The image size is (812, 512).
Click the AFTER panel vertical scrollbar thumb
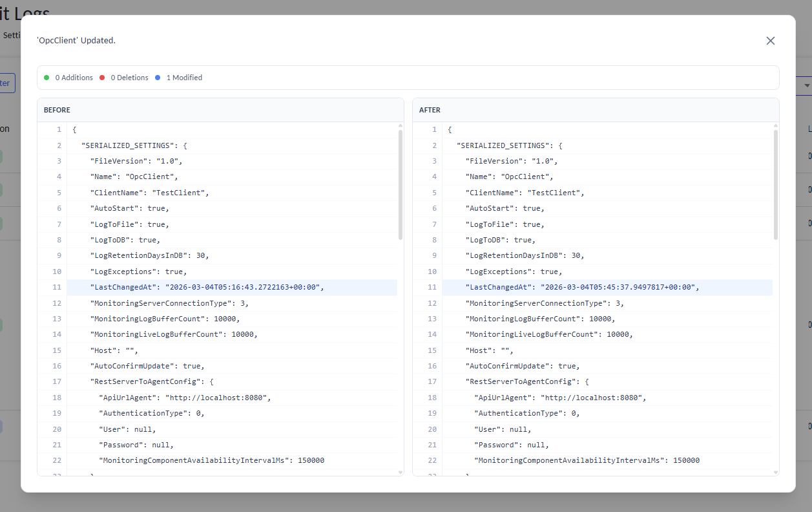(776, 184)
